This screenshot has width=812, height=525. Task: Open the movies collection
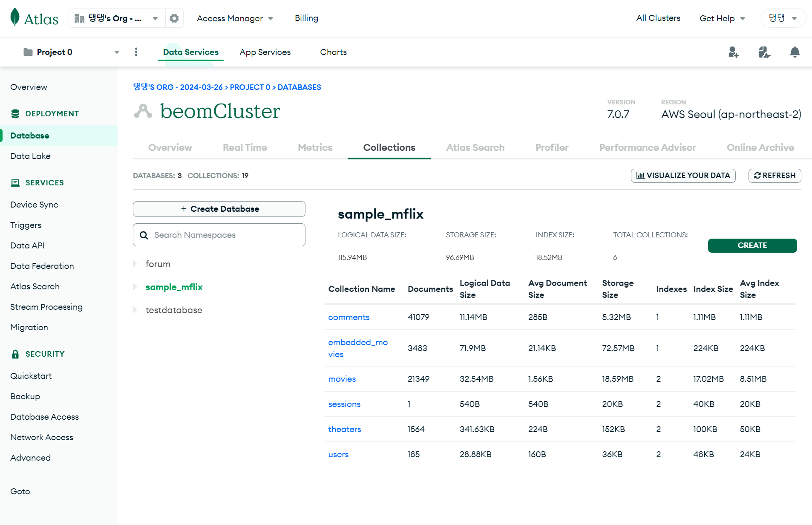[x=342, y=379]
